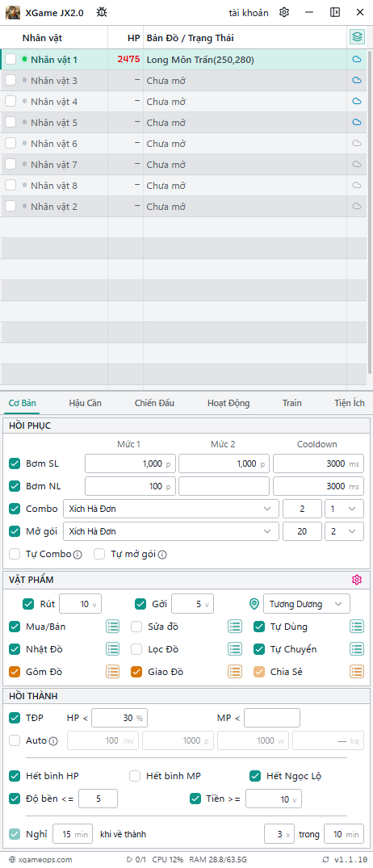Click the Độ bền <= value field

98,799
